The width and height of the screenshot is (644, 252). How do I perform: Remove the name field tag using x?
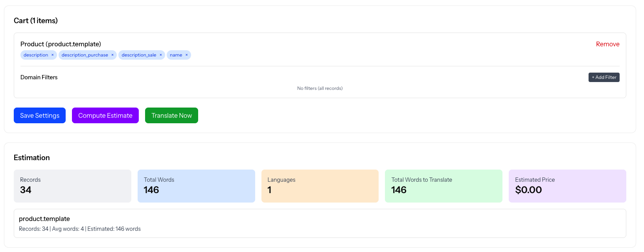(186, 55)
